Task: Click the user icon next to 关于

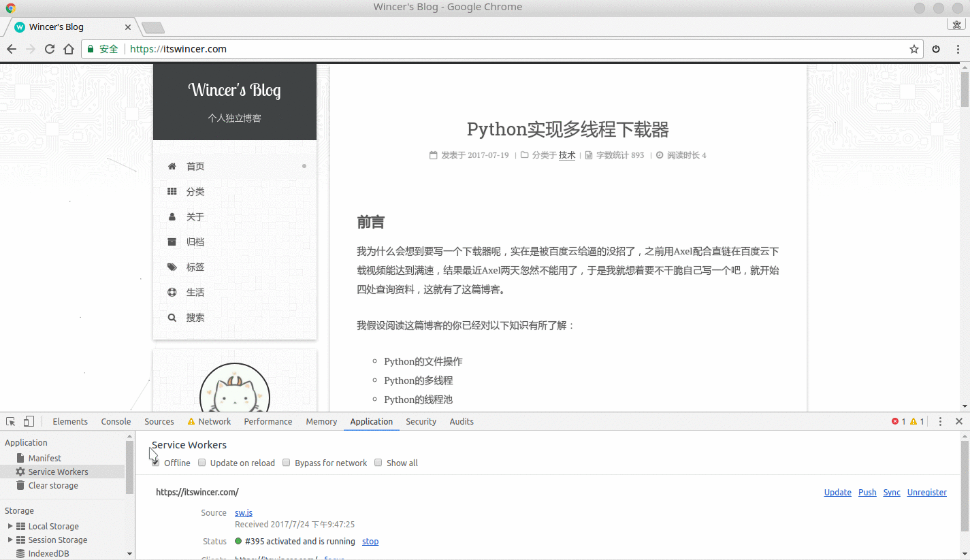Action: 172,216
